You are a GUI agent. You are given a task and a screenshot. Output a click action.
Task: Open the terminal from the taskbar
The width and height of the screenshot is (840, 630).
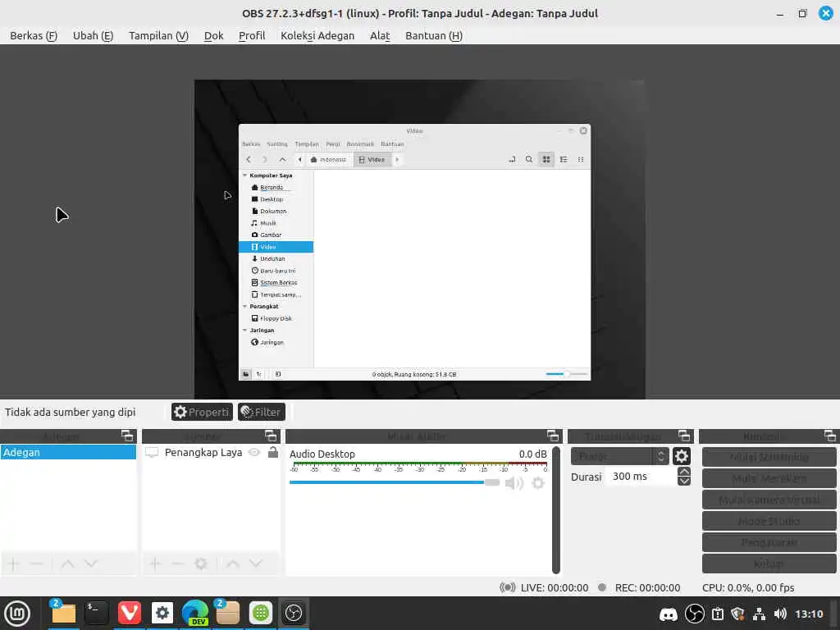pos(97,613)
